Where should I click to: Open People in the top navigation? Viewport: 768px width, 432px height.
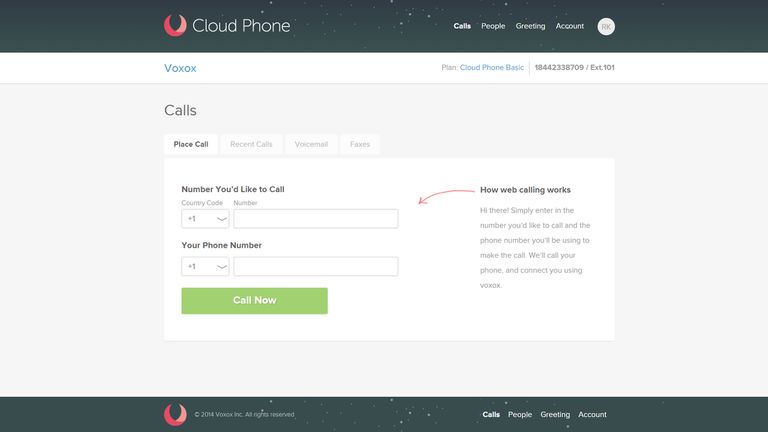click(493, 26)
